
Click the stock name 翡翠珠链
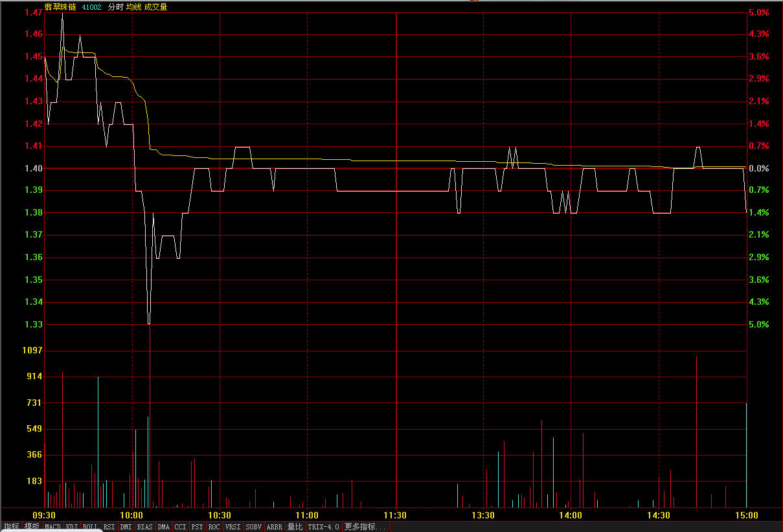coord(60,7)
